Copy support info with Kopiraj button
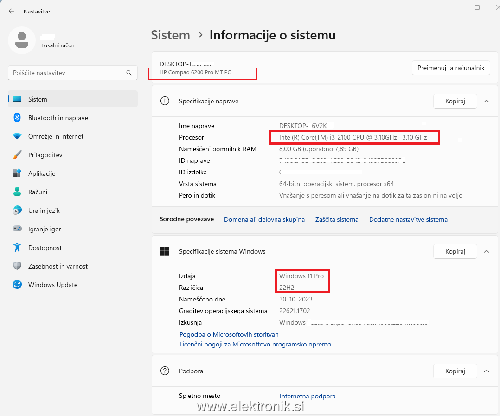 [455, 371]
